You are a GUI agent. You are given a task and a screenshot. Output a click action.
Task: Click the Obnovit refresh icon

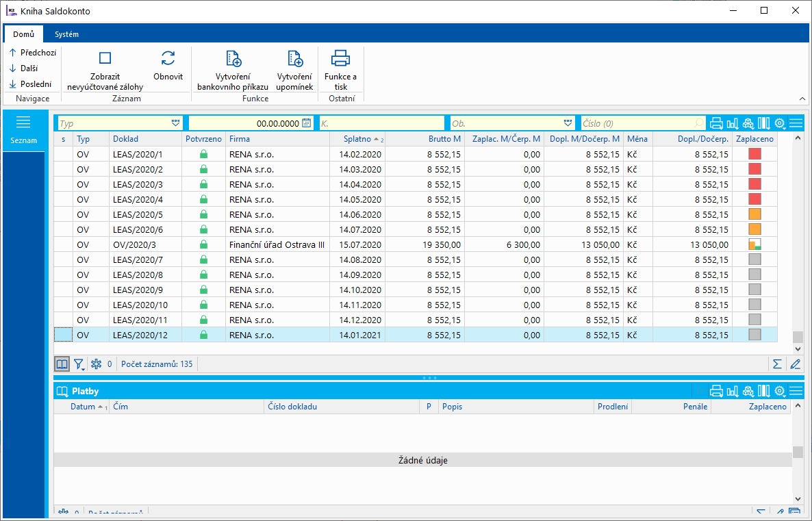tap(168, 59)
